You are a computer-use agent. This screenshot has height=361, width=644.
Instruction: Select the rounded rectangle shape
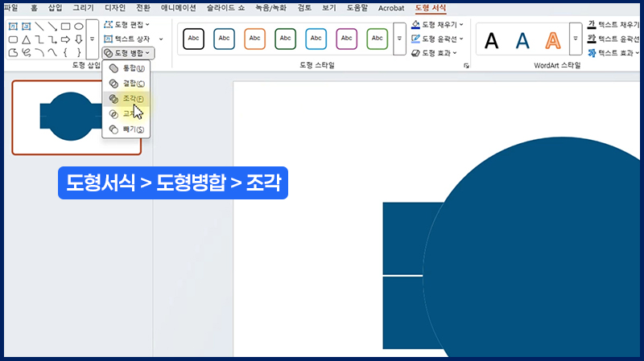13,39
